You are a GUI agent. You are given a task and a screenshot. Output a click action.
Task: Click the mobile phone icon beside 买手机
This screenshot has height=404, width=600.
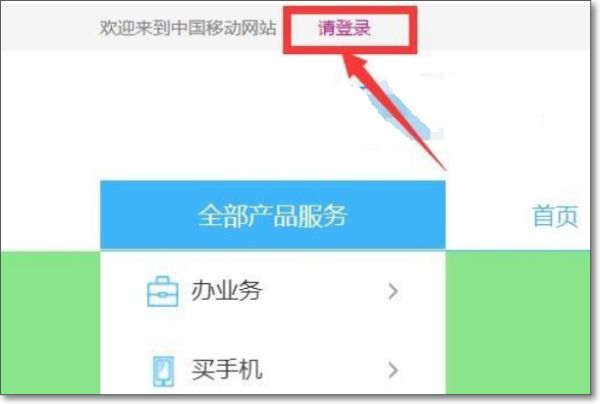[x=163, y=371]
